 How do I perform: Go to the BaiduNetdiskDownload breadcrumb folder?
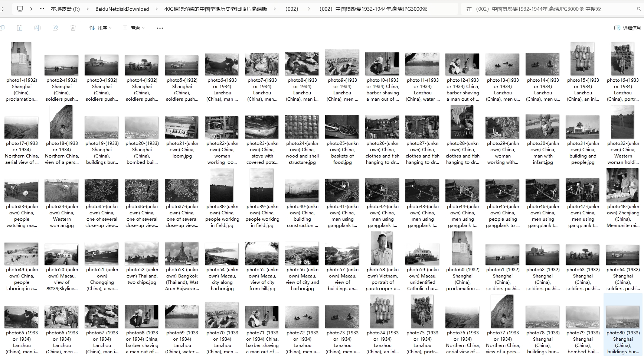[122, 9]
